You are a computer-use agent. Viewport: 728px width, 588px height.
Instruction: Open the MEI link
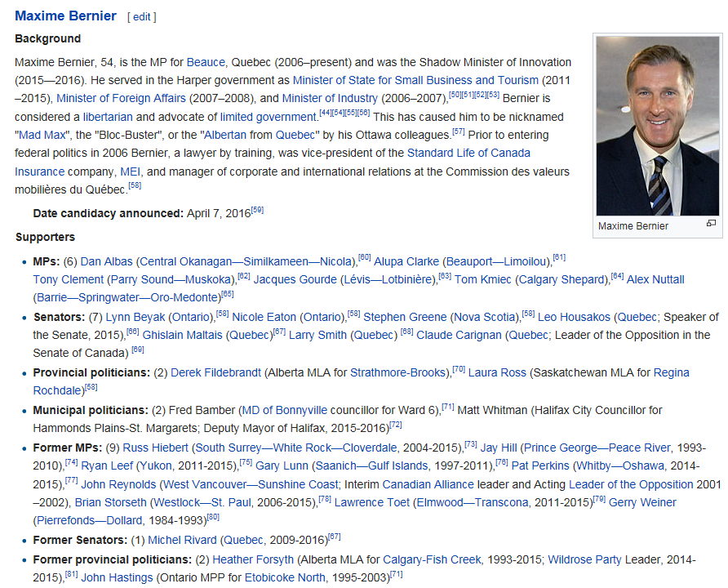[131, 171]
